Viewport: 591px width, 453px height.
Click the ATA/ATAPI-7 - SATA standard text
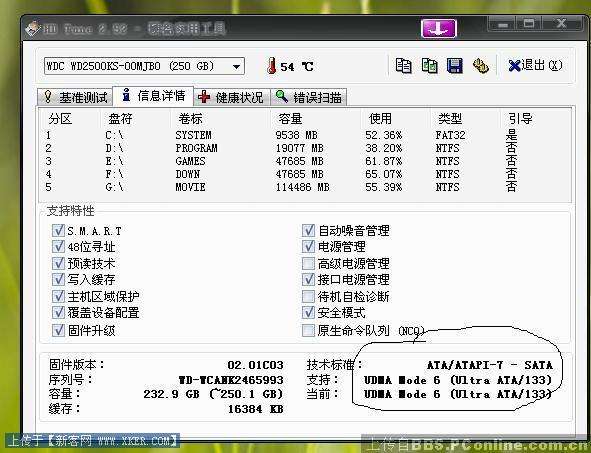pyautogui.click(x=490, y=365)
